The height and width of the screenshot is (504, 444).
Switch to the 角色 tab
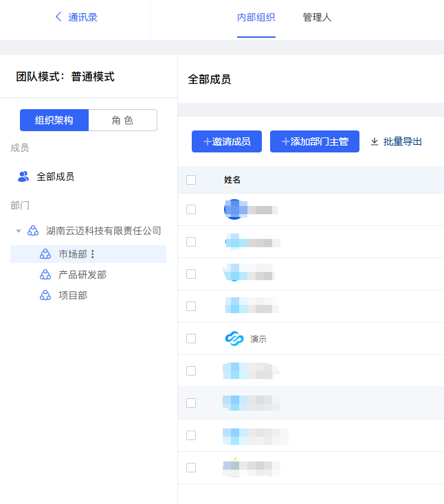[x=122, y=120]
